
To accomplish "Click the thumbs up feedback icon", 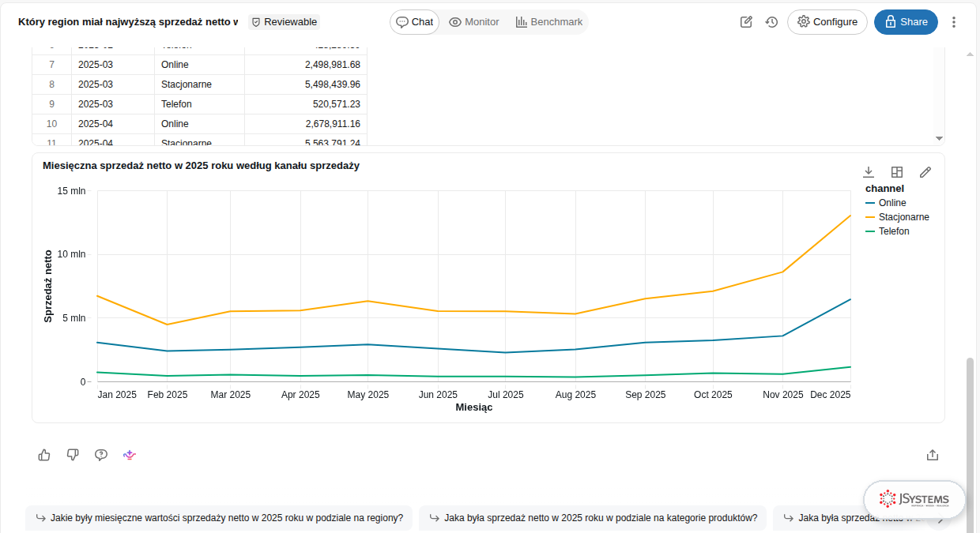I will click(44, 455).
